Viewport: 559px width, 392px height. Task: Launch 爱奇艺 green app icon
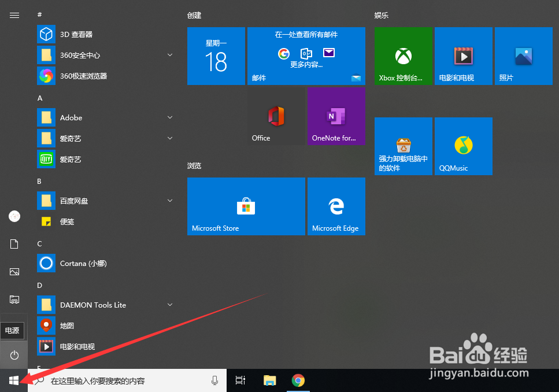[x=105, y=159]
